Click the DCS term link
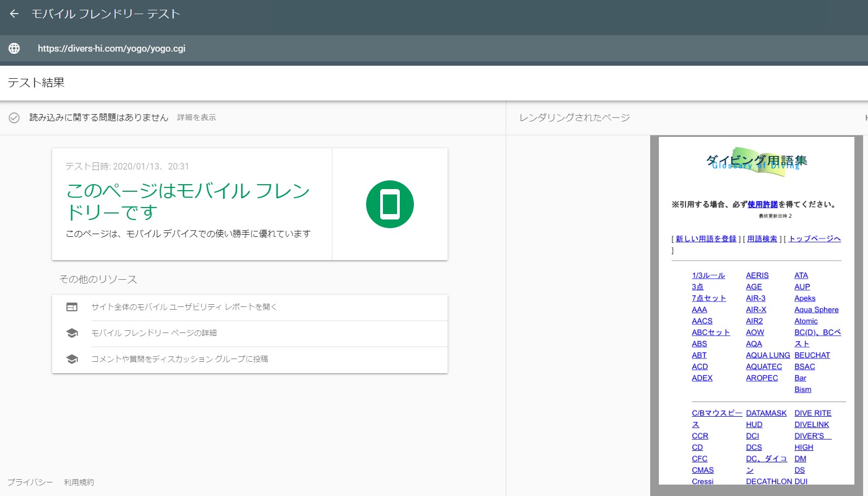Viewport: 868px width, 496px height. (754, 447)
